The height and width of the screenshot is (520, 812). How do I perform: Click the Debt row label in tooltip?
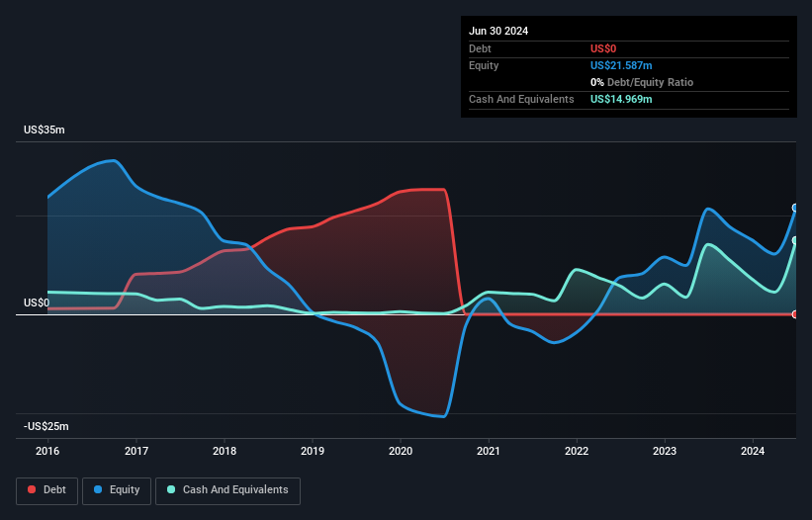coord(480,48)
